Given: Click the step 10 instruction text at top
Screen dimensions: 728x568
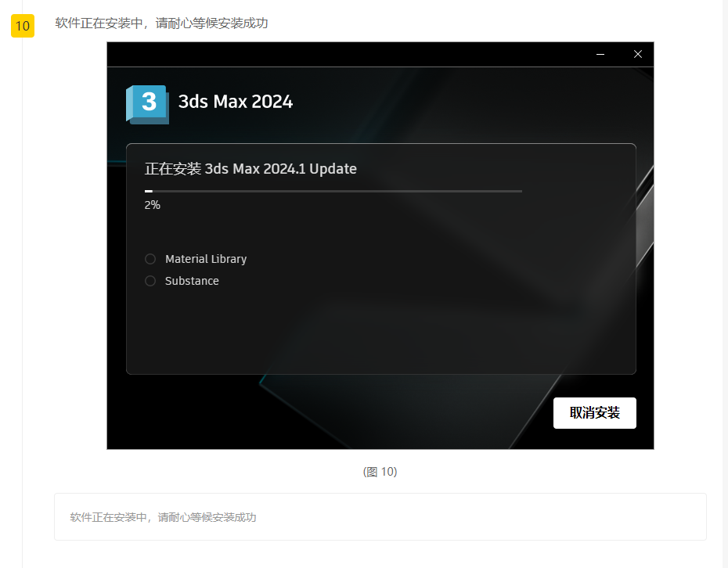Looking at the screenshot, I should (x=161, y=23).
